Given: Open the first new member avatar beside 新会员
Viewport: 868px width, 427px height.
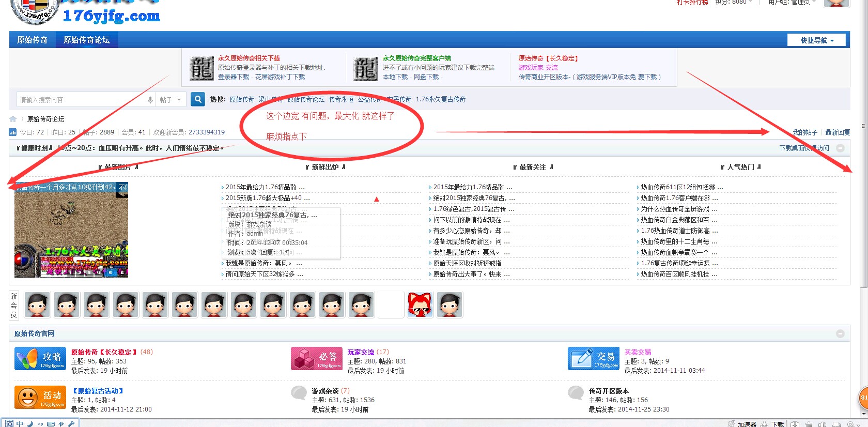Looking at the screenshot, I should coord(37,304).
